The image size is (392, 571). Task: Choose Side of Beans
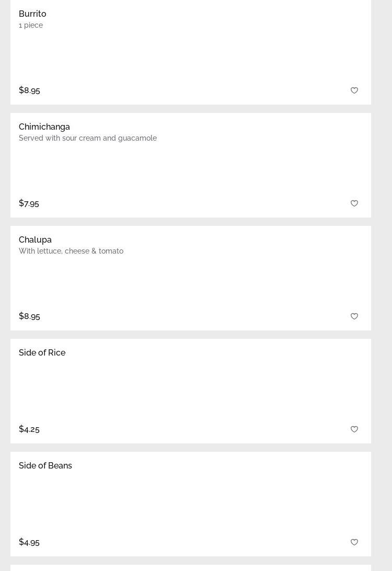pyautogui.click(x=45, y=465)
